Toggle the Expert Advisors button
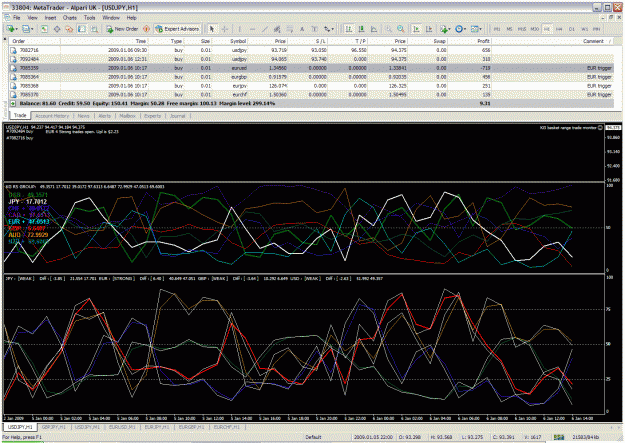This screenshot has height=443, width=625. [x=177, y=29]
